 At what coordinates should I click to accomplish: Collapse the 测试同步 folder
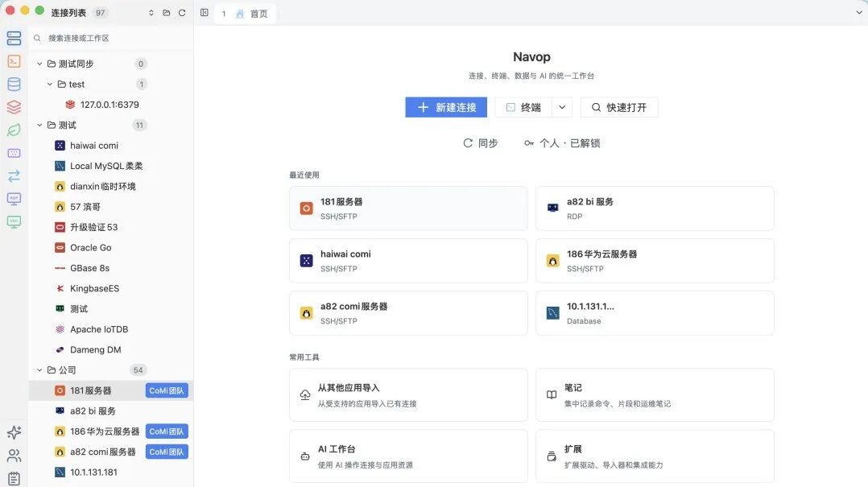coord(39,64)
